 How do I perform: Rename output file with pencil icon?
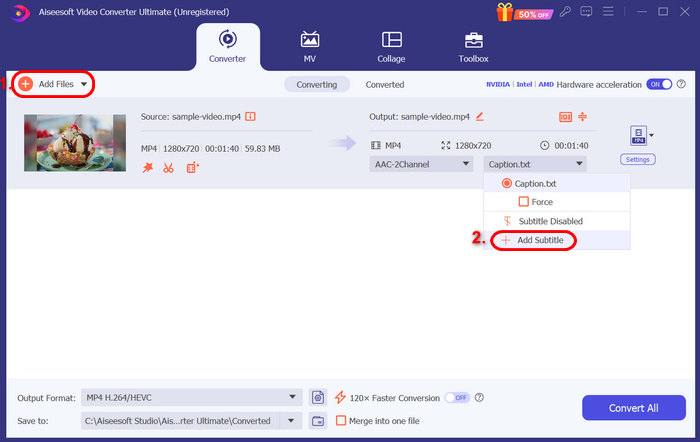click(x=479, y=117)
